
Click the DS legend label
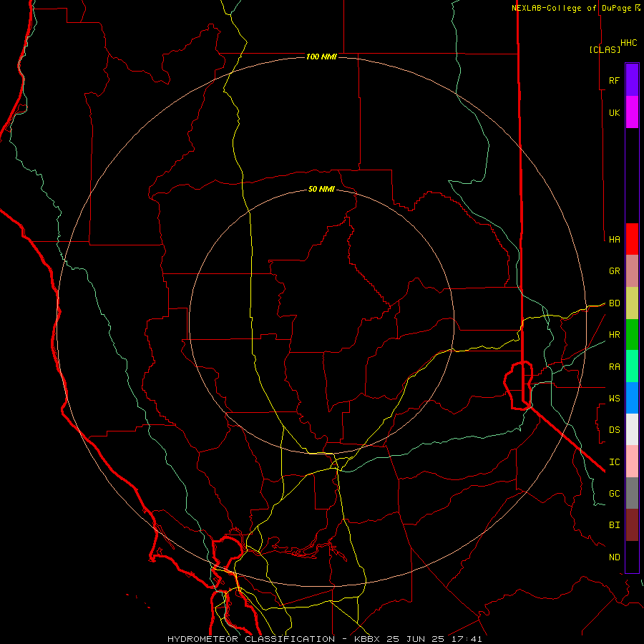coord(614,430)
